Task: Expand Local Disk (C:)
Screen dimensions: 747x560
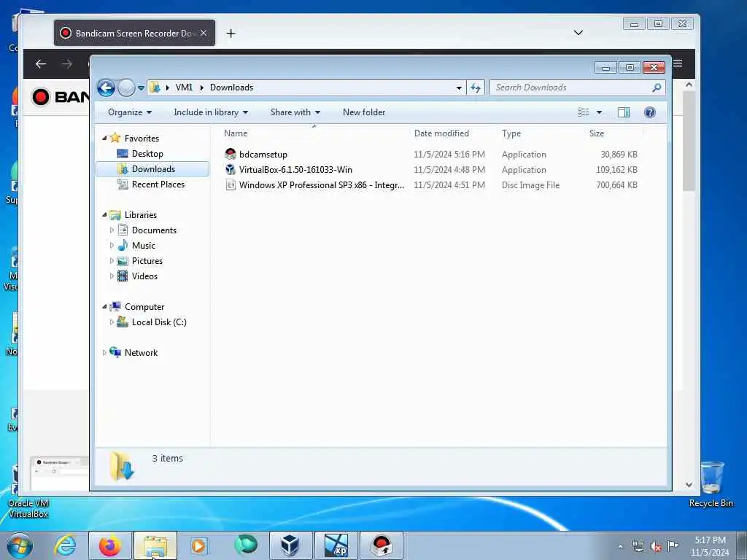Action: point(112,322)
